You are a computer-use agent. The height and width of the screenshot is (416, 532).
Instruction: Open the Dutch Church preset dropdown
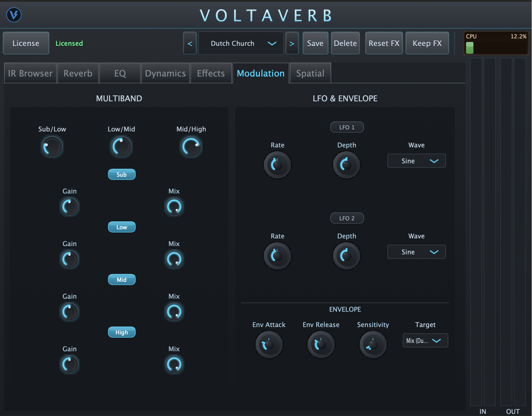(241, 43)
